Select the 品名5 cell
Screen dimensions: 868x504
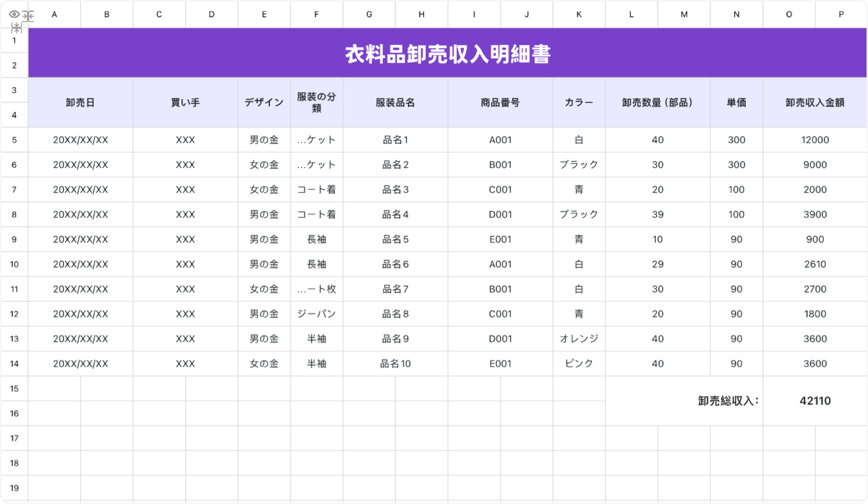click(x=395, y=239)
